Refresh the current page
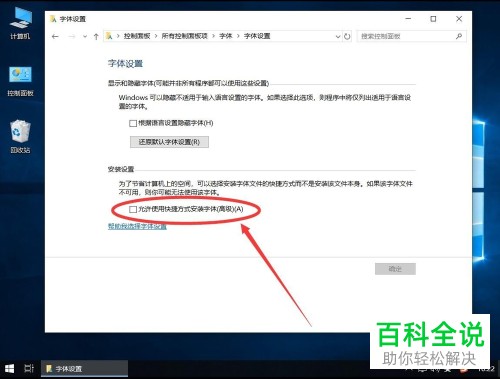Screen dimensions: 500x379 [347, 36]
